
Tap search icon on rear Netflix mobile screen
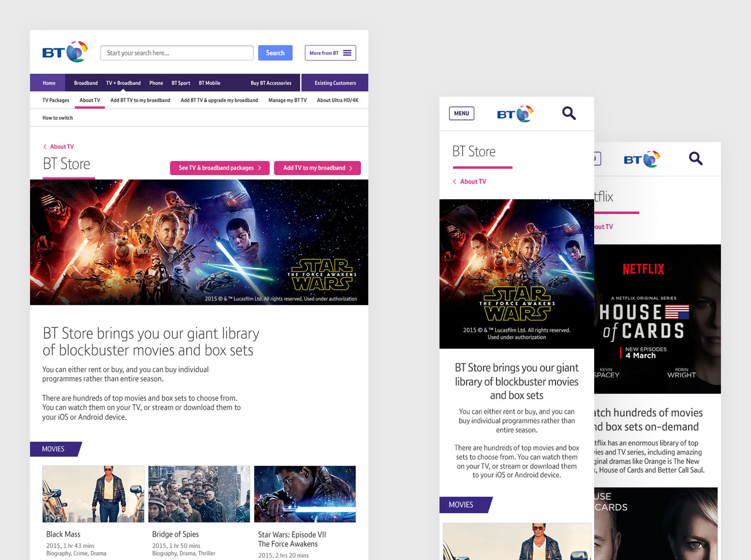[x=695, y=159]
